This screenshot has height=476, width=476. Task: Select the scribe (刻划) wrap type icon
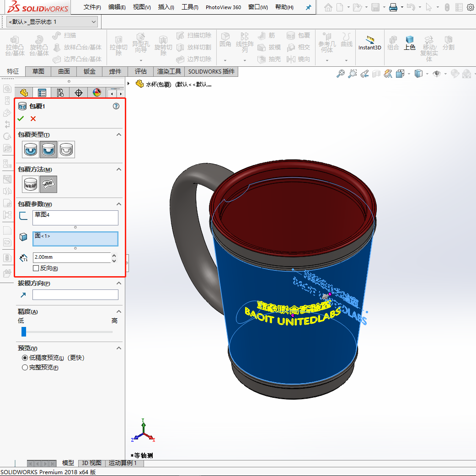coord(66,150)
